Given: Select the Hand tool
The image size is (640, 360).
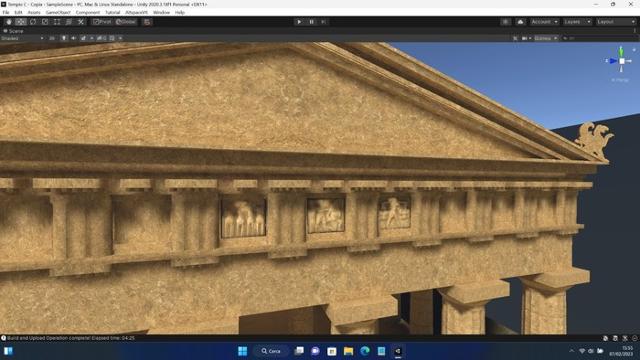Looking at the screenshot, I should point(9,22).
